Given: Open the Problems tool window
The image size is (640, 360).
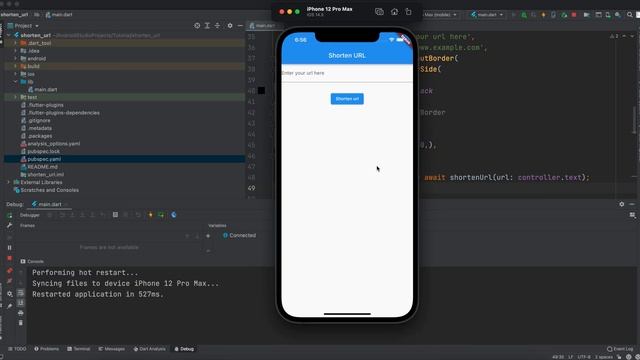Looking at the screenshot, I should pos(47,349).
